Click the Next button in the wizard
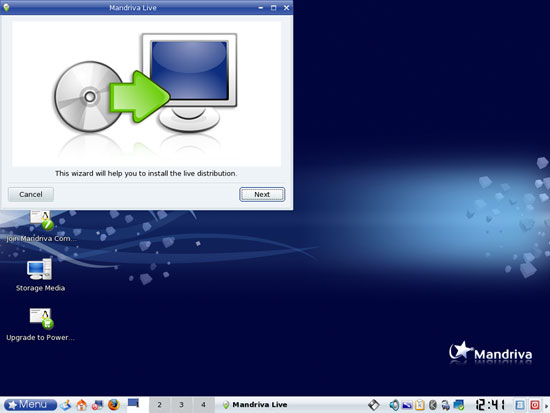 262,194
